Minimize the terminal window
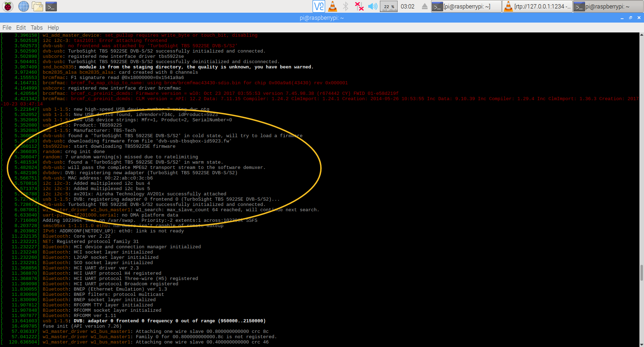644x347 pixels. (622, 18)
